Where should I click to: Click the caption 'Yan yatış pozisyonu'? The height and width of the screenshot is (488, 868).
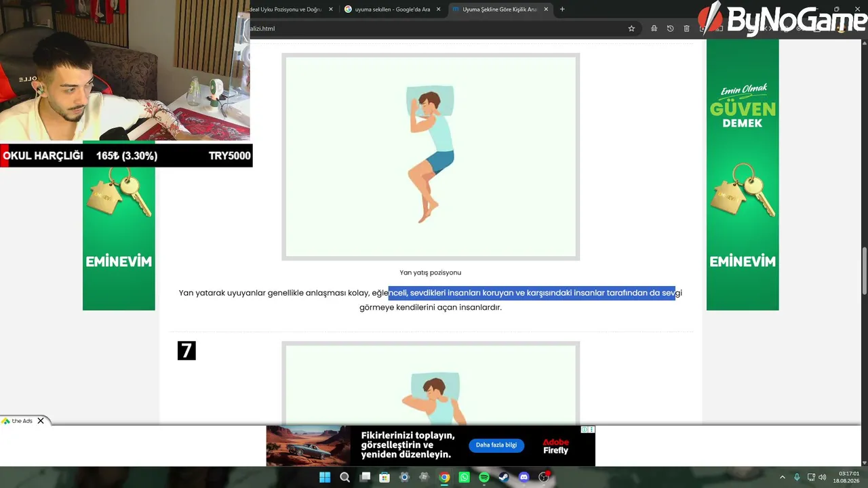431,272
